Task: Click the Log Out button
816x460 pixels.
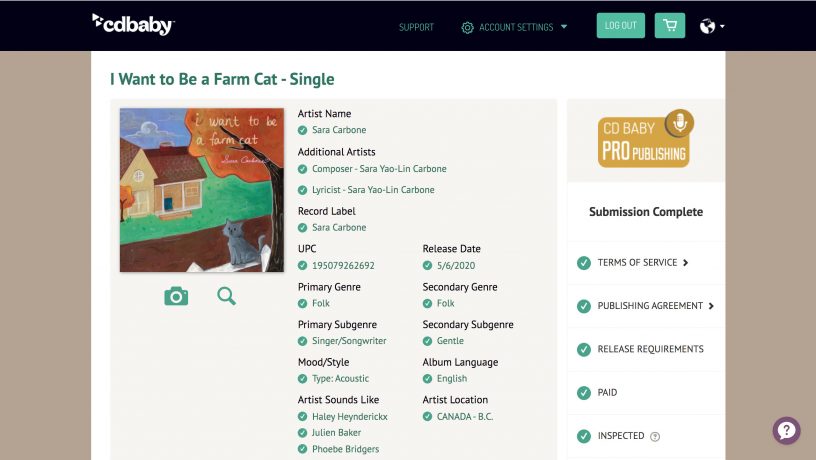Action: 621,26
